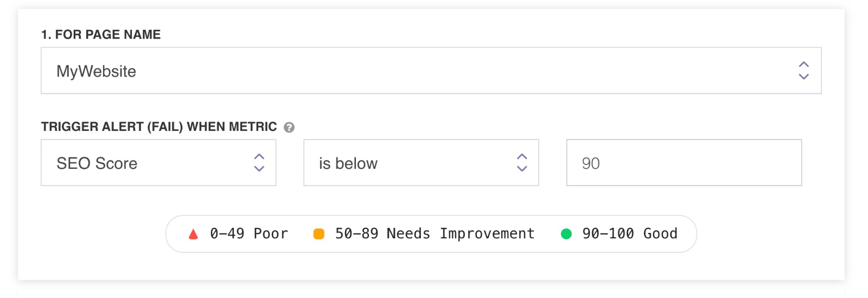Screen dimensions: 868x298
Task: Click the up chevron in 'is below' selector
Action: click(522, 157)
